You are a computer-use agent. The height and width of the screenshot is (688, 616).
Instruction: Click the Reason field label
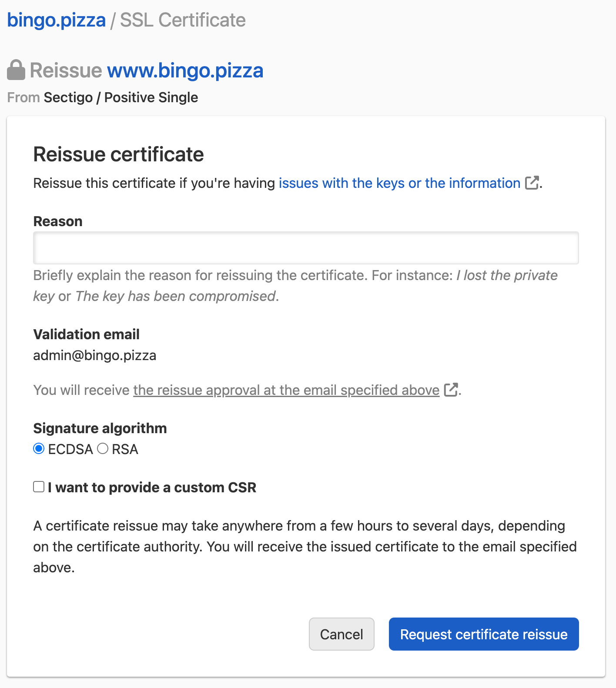click(x=58, y=221)
